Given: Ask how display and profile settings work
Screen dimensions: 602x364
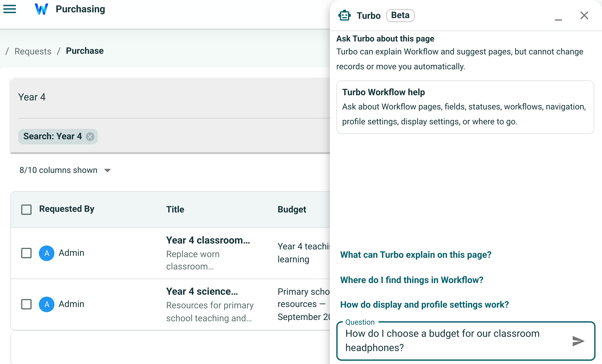Looking at the screenshot, I should (424, 305).
